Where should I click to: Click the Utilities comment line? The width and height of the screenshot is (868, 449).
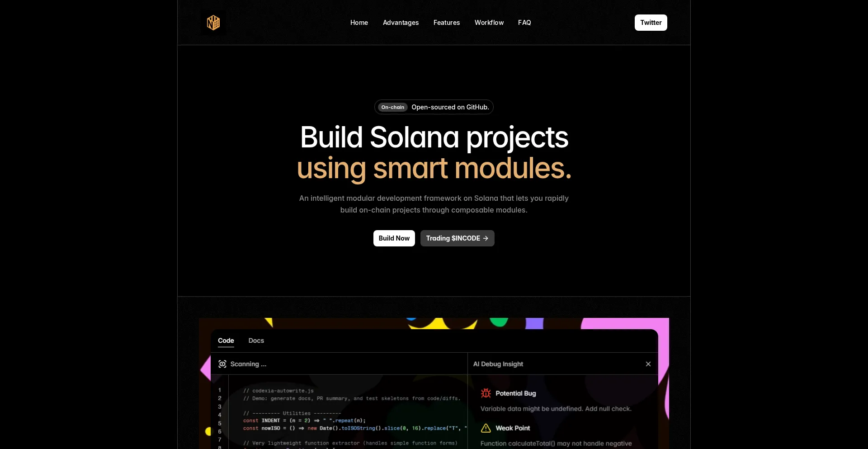(x=292, y=413)
